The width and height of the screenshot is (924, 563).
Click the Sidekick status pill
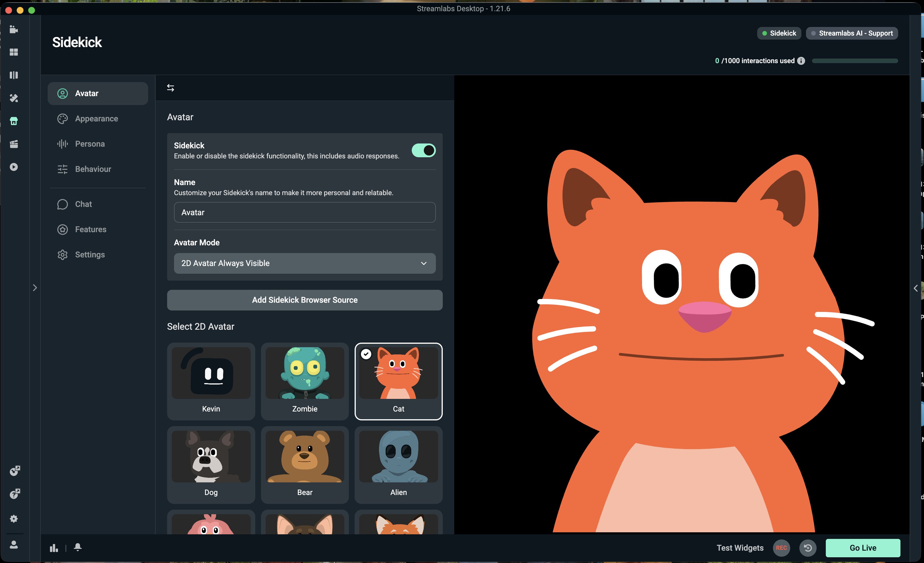779,33
